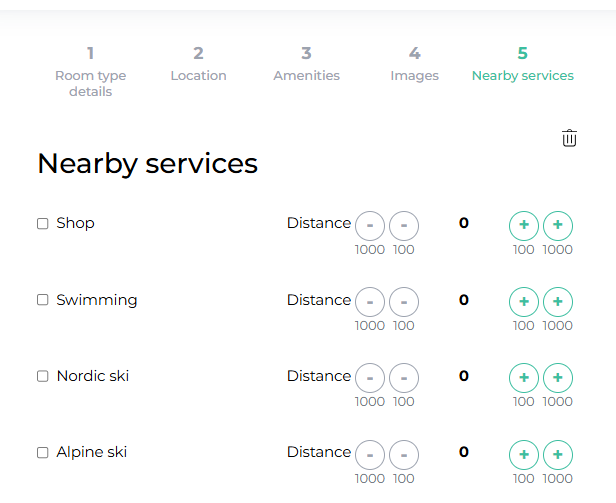
Task: Select the Nearby services step
Action: [522, 64]
